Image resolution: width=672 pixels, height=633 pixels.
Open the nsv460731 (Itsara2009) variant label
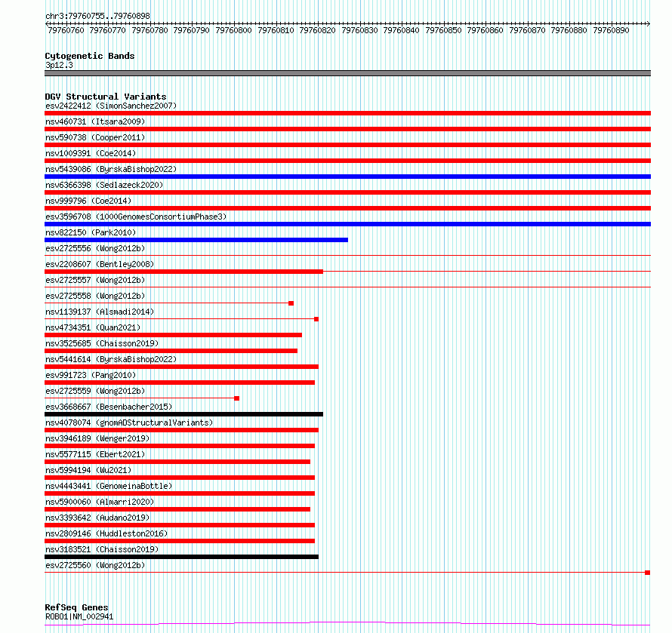[95, 121]
